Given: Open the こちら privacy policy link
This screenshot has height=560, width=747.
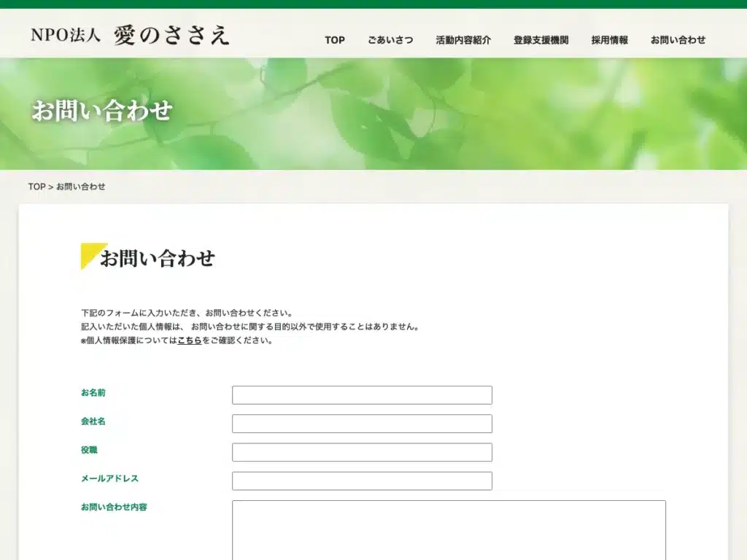Looking at the screenshot, I should [x=190, y=341].
